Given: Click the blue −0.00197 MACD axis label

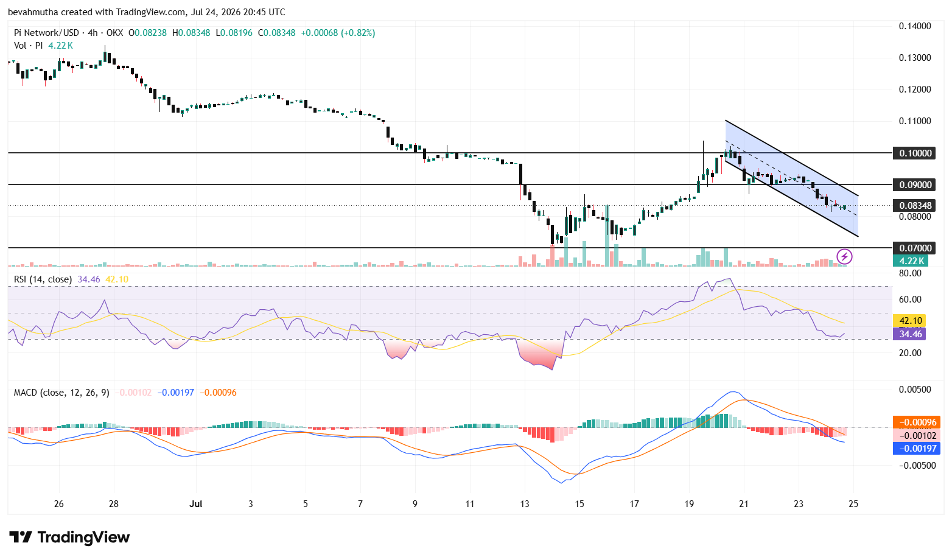Looking at the screenshot, I should [916, 448].
